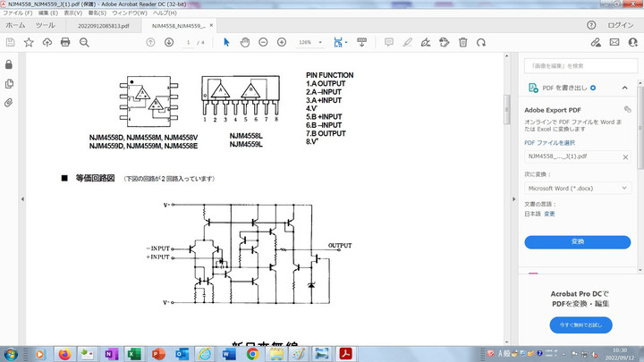Click the save file icon in the toolbar
The width and height of the screenshot is (644, 362).
coord(10,42)
